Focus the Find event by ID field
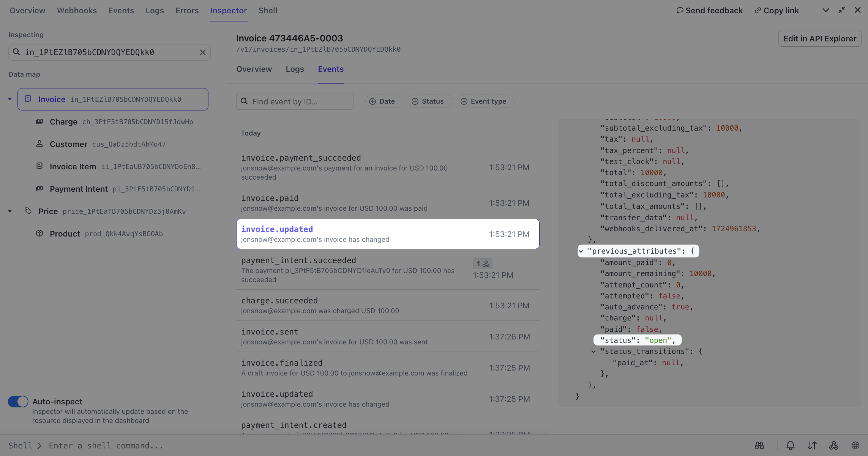This screenshot has height=456, width=868. tap(295, 101)
